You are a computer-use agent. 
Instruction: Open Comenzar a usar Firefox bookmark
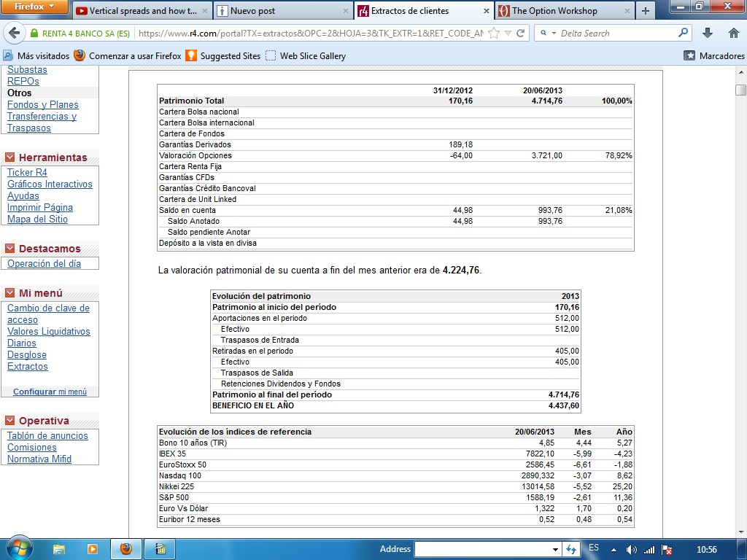[x=128, y=55]
